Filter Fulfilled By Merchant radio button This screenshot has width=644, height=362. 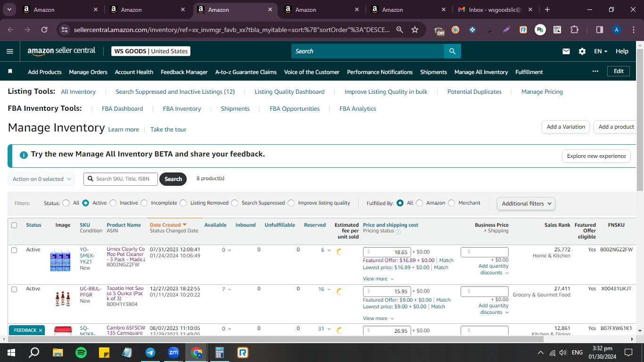[x=452, y=203]
